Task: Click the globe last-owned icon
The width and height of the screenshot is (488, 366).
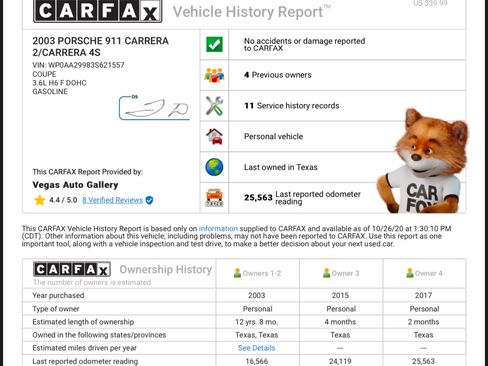Action: click(214, 167)
